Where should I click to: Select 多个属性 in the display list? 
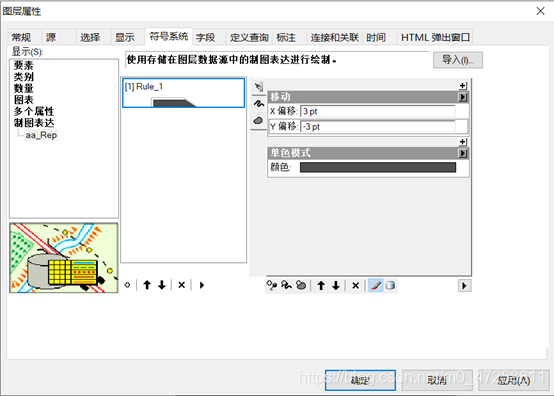point(34,111)
